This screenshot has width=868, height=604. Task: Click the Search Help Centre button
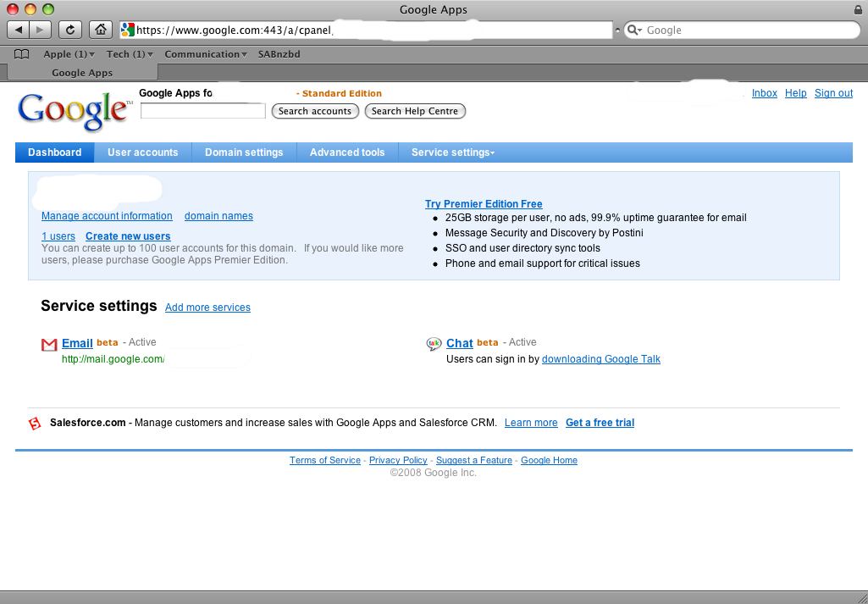pyautogui.click(x=415, y=111)
